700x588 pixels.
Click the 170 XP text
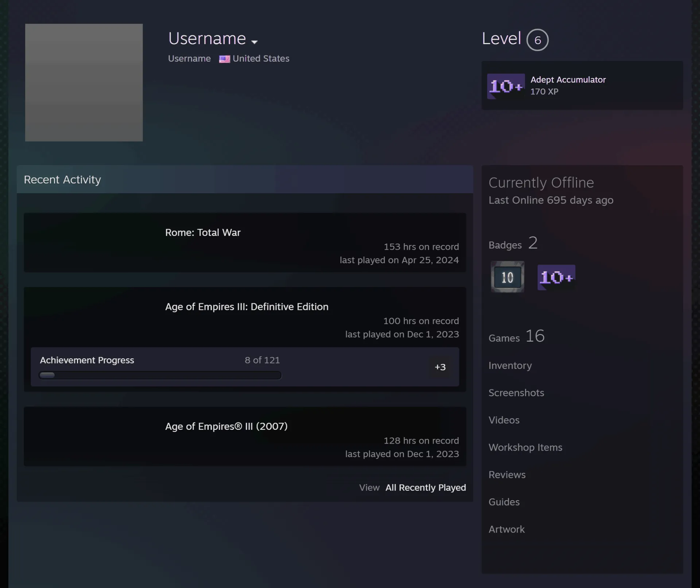tap(544, 91)
